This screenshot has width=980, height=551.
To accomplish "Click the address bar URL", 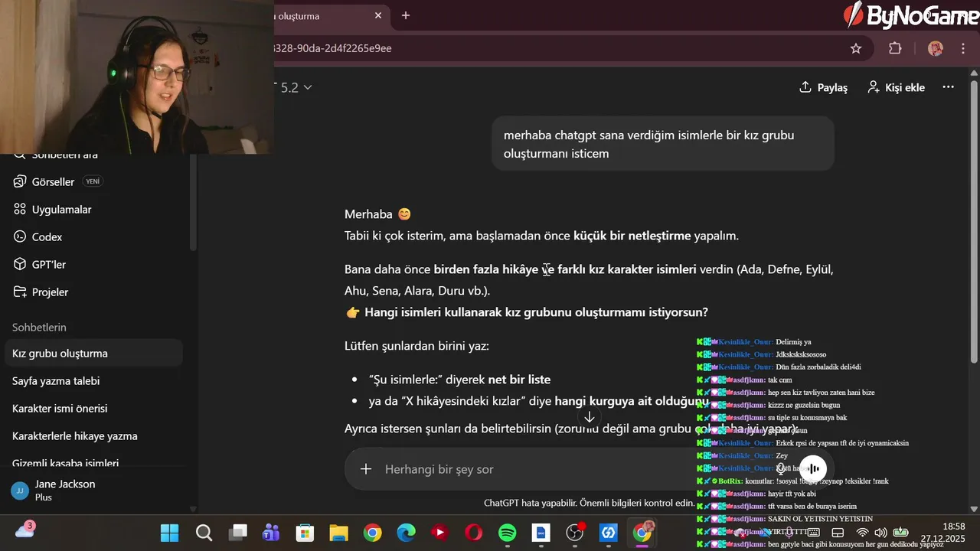I will point(333,48).
